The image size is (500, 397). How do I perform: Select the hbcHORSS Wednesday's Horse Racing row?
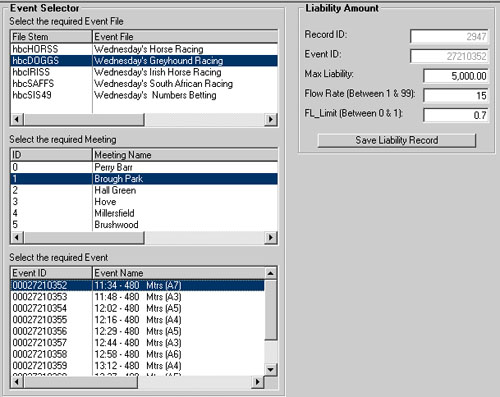(x=144, y=49)
